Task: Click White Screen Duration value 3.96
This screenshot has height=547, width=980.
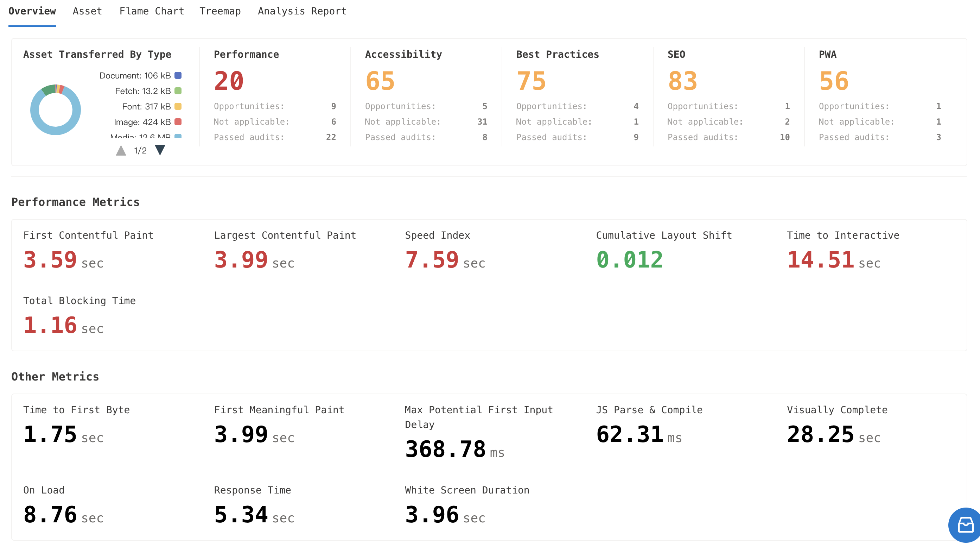Action: pos(432,515)
